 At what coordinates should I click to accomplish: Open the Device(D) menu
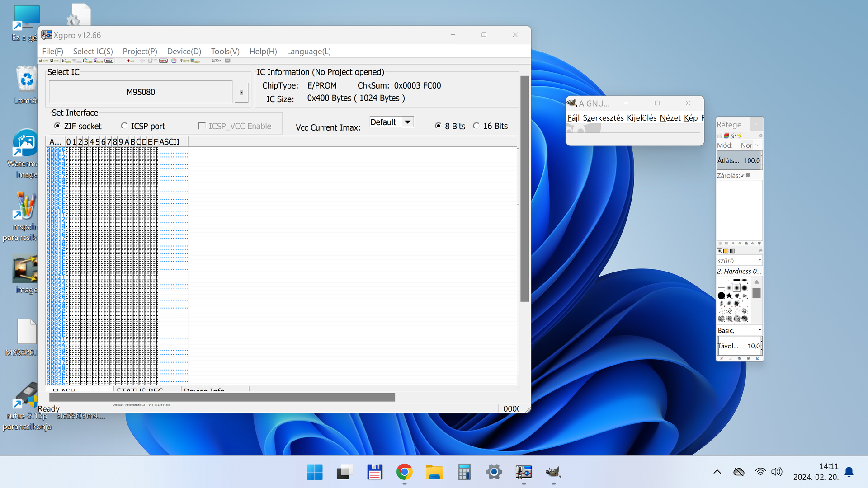184,51
